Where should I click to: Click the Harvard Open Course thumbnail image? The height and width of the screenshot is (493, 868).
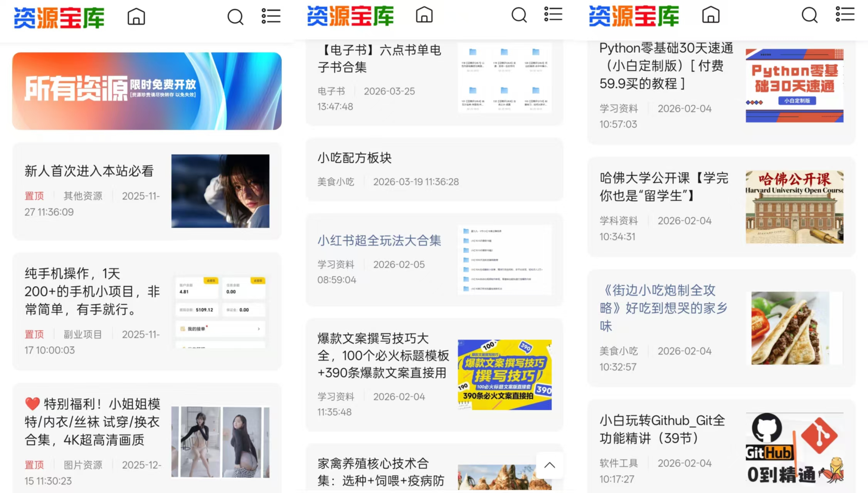794,207
